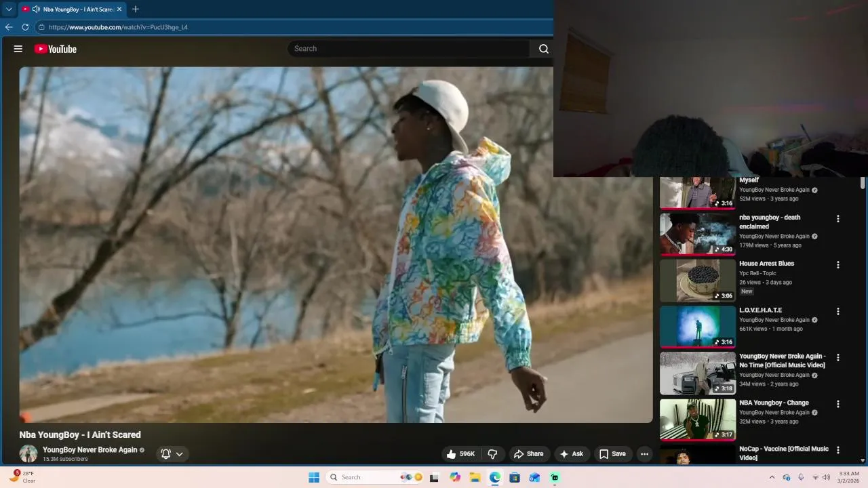Reload the page with the refresh icon
Image resolution: width=868 pixels, height=488 pixels.
25,27
